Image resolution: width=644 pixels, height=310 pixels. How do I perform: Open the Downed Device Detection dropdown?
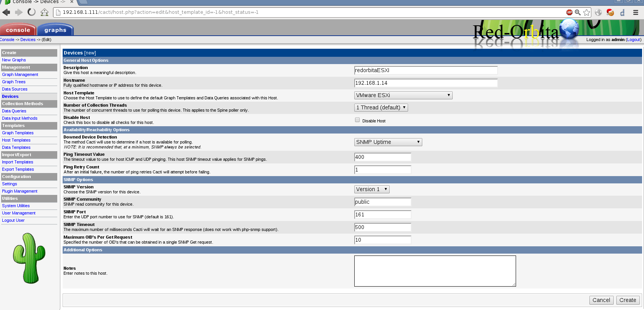(x=388, y=142)
